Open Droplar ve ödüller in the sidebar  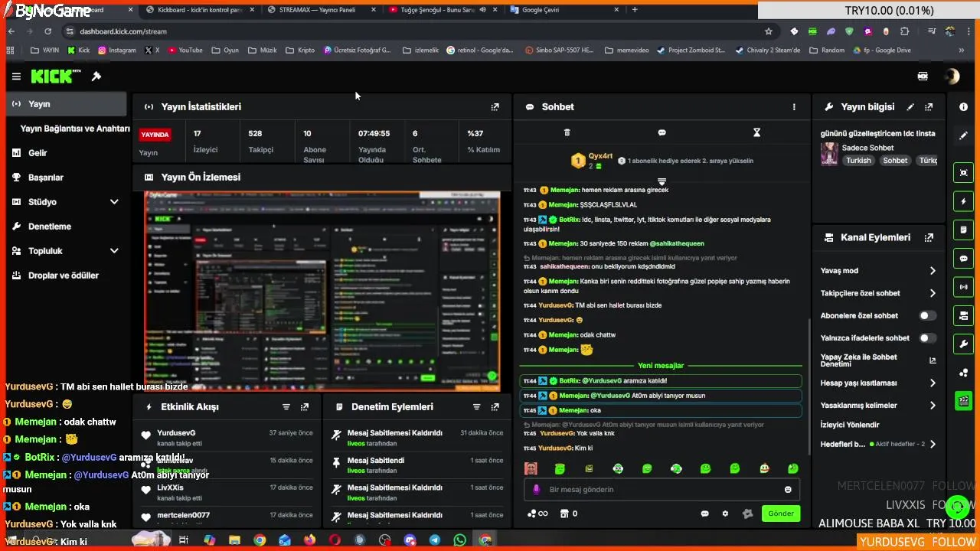click(x=65, y=275)
